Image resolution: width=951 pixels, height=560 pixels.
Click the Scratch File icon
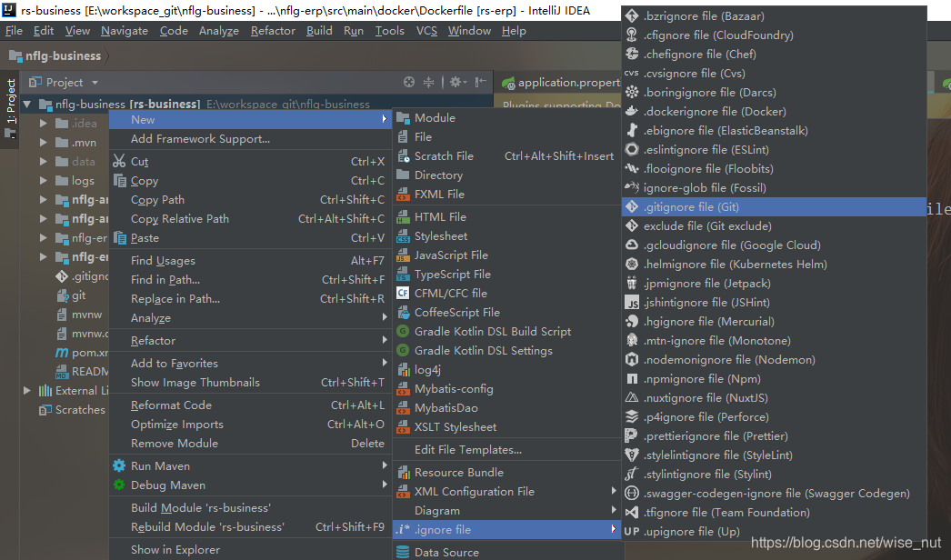[403, 156]
